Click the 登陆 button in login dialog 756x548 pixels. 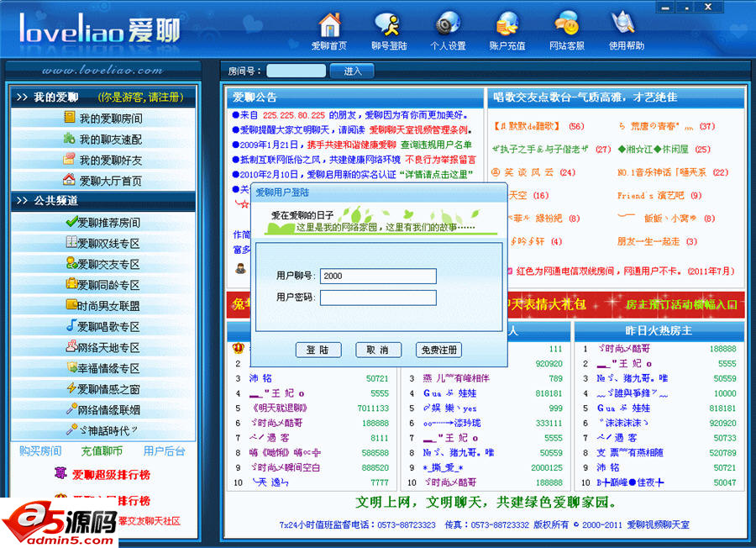[318, 350]
